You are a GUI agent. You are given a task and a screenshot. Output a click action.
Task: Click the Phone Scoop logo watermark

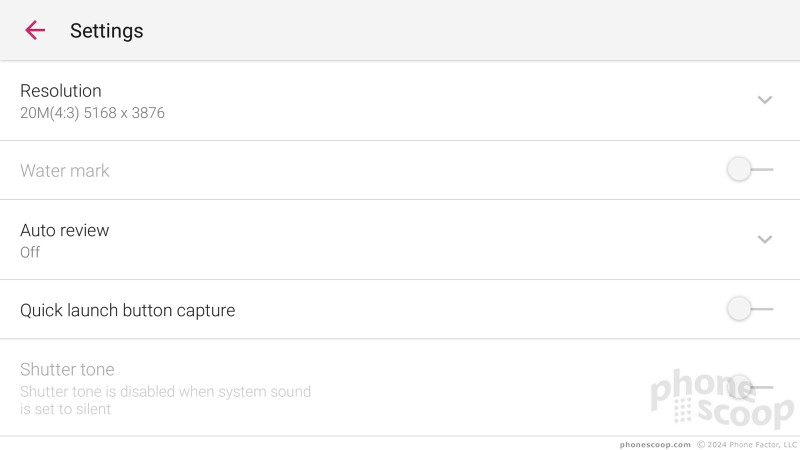pos(721,399)
